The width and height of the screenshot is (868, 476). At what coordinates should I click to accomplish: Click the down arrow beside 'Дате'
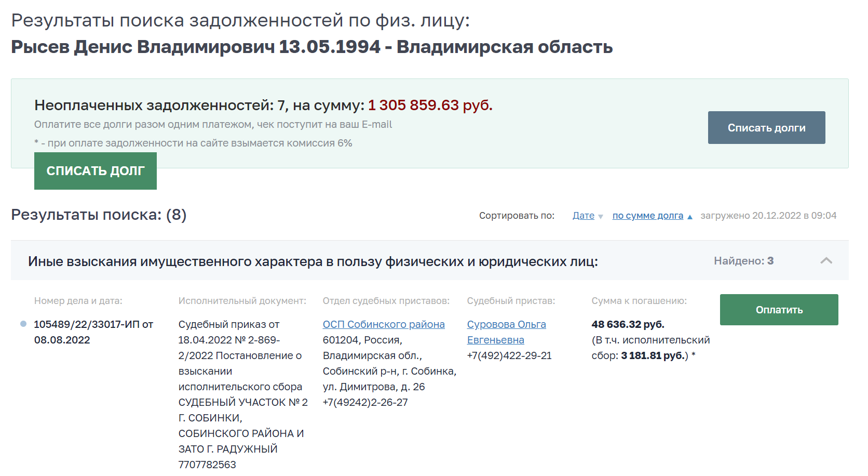601,217
